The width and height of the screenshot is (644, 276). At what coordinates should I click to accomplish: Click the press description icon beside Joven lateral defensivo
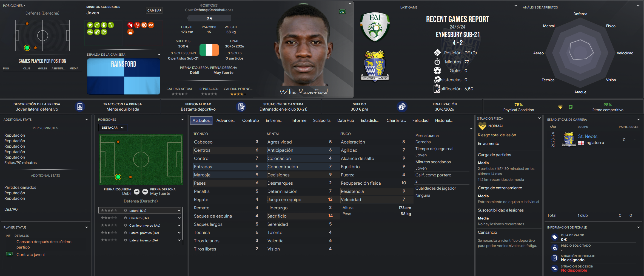pyautogui.click(x=80, y=107)
